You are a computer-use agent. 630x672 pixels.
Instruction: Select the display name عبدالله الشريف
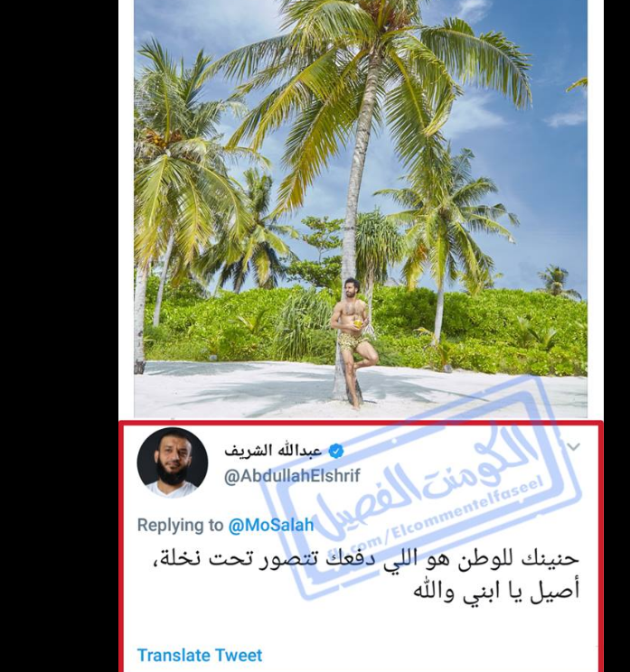(273, 452)
